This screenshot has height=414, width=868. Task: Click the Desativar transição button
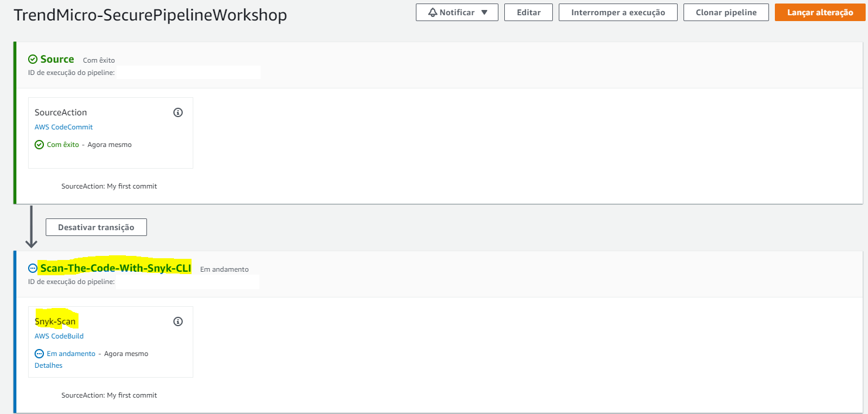click(x=96, y=227)
